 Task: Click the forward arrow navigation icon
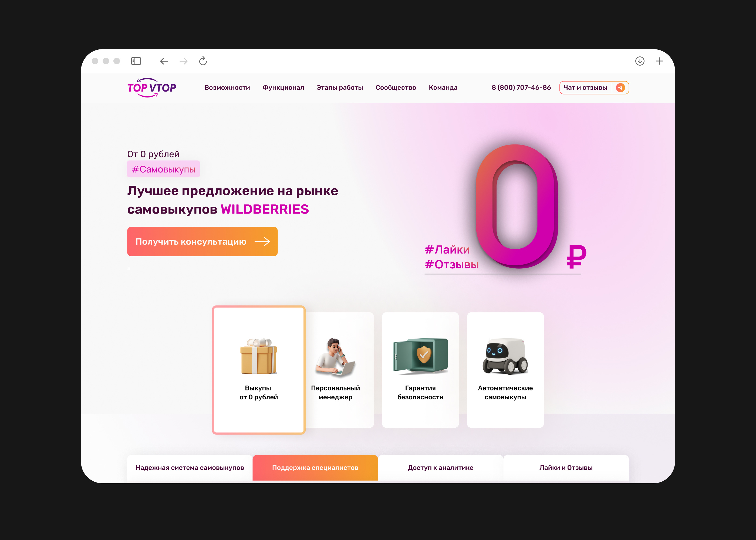click(x=184, y=61)
